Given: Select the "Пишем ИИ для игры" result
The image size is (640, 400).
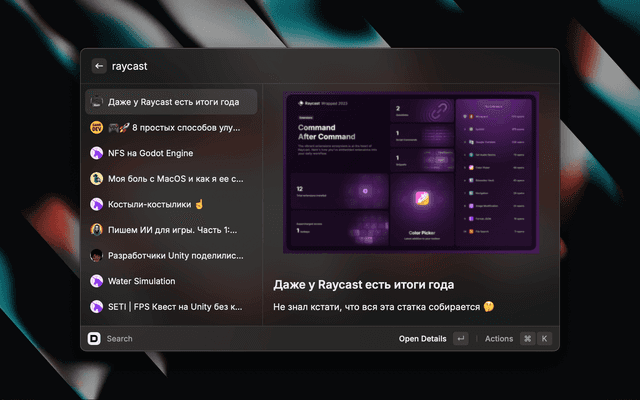Looking at the screenshot, I should [175, 230].
